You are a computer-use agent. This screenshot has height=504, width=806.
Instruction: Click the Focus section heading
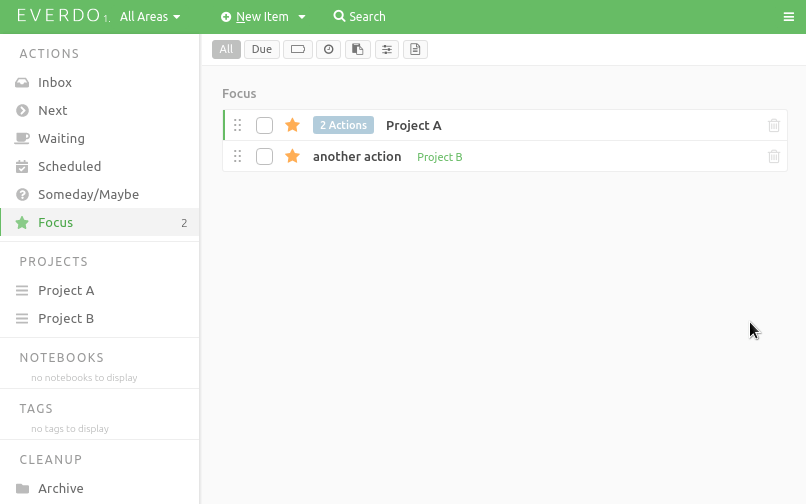239,94
